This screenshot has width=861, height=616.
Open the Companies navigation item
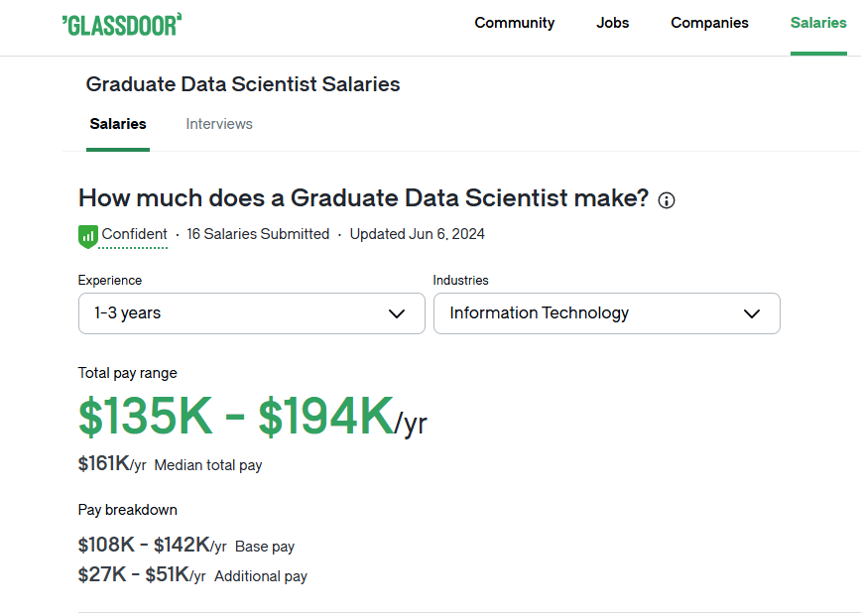[x=709, y=23]
